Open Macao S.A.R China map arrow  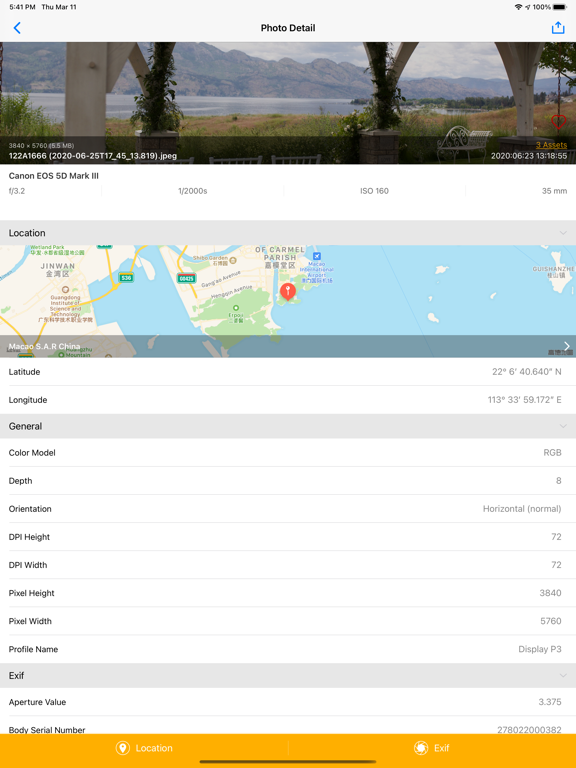pyautogui.click(x=567, y=346)
